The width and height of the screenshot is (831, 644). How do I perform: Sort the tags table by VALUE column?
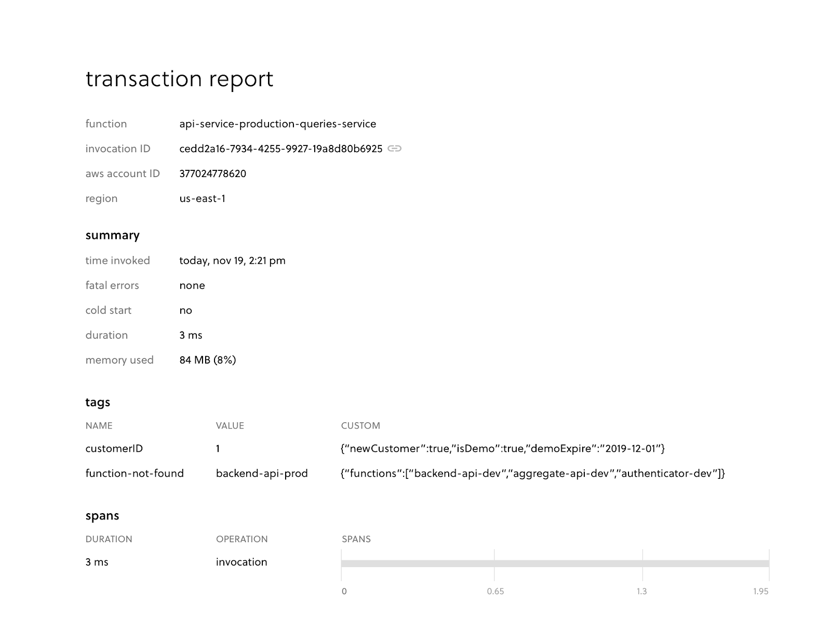229,425
